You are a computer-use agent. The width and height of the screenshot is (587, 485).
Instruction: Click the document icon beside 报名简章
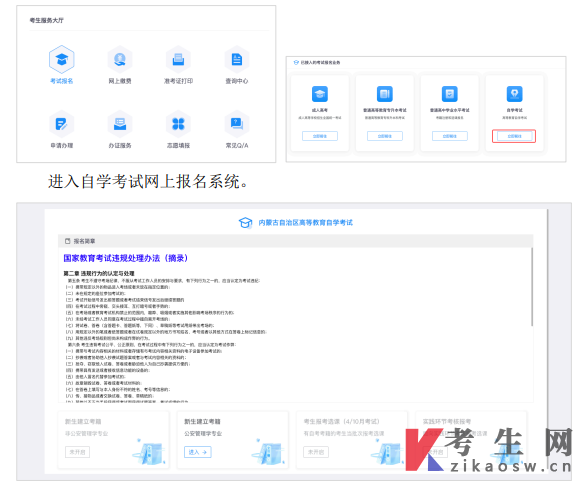(67, 241)
